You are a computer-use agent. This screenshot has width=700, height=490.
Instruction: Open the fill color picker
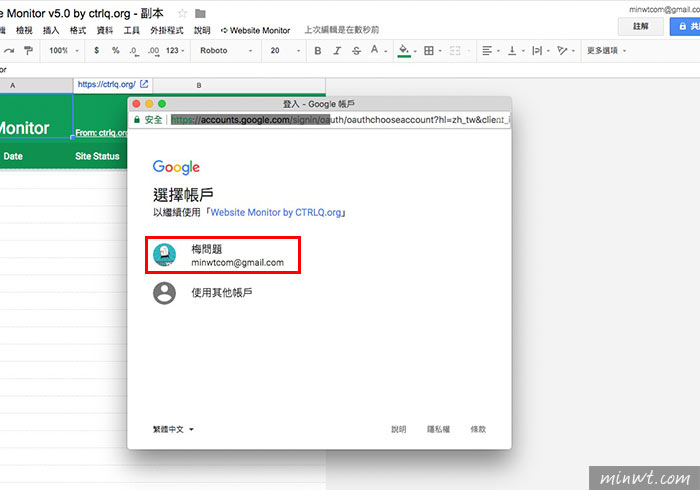coord(404,50)
